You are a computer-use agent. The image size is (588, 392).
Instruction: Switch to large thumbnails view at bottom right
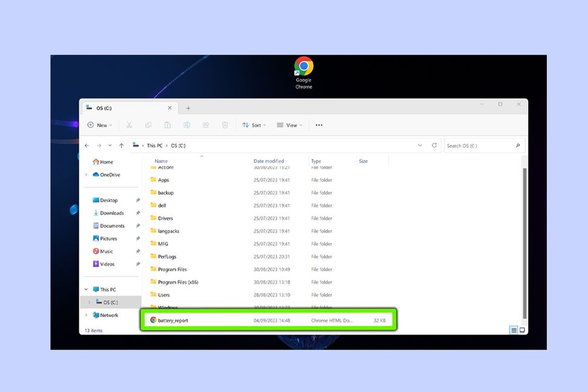point(522,330)
